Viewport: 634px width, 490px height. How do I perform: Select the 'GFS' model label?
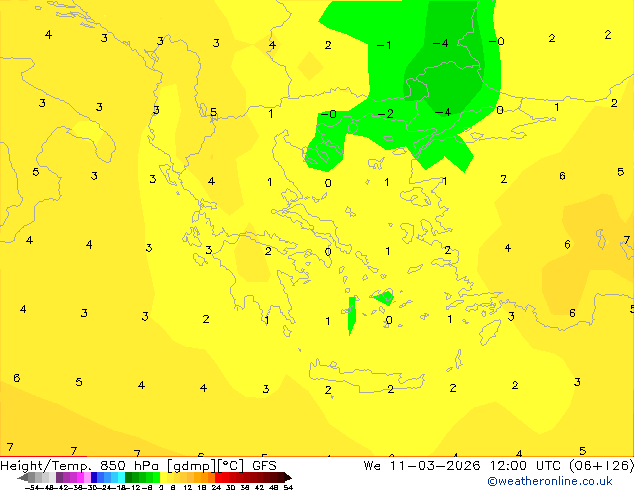point(264,466)
